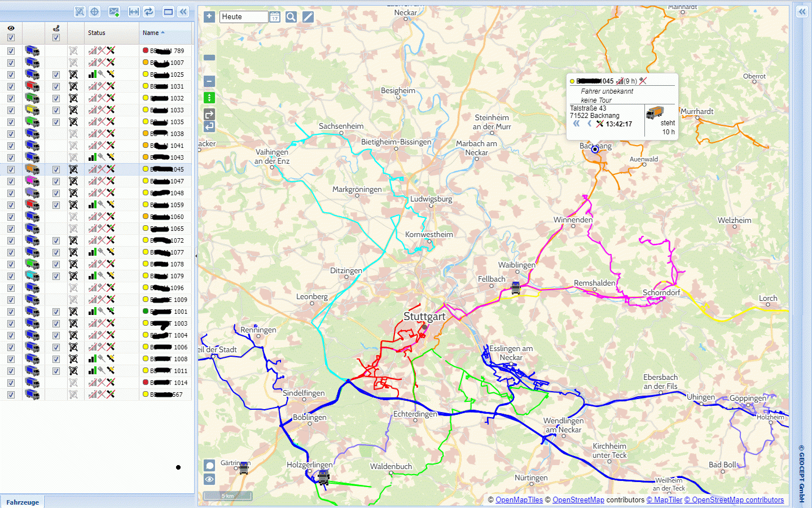
Task: Open the OpenMapTiles attribution link
Action: click(x=519, y=500)
